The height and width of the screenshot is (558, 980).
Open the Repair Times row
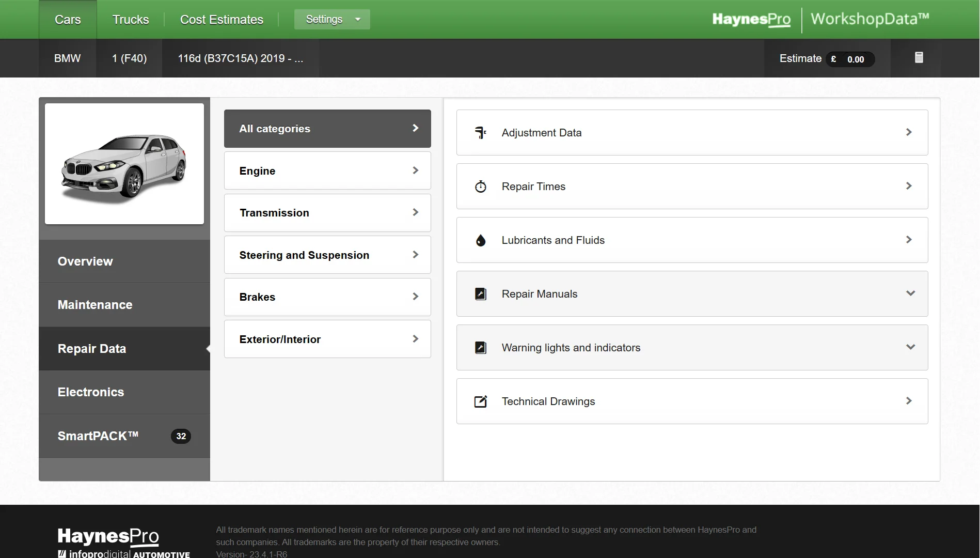pyautogui.click(x=692, y=187)
